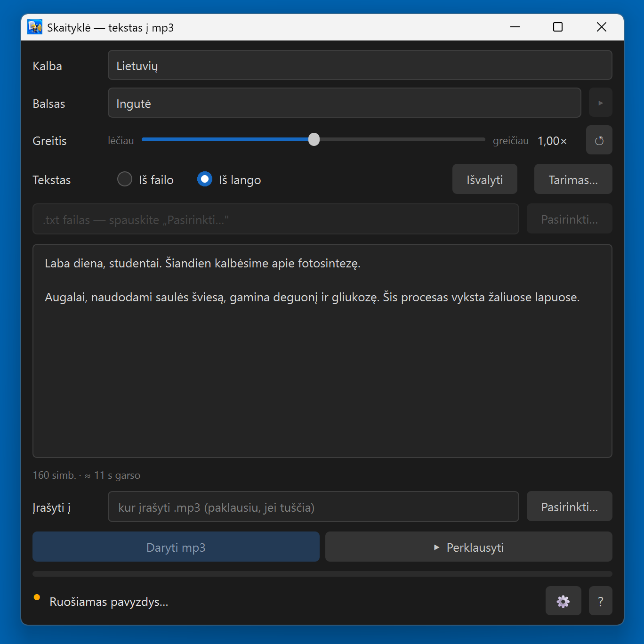Click the greyed Pasirinkti... button for txt file
644x644 pixels.
[x=569, y=219]
